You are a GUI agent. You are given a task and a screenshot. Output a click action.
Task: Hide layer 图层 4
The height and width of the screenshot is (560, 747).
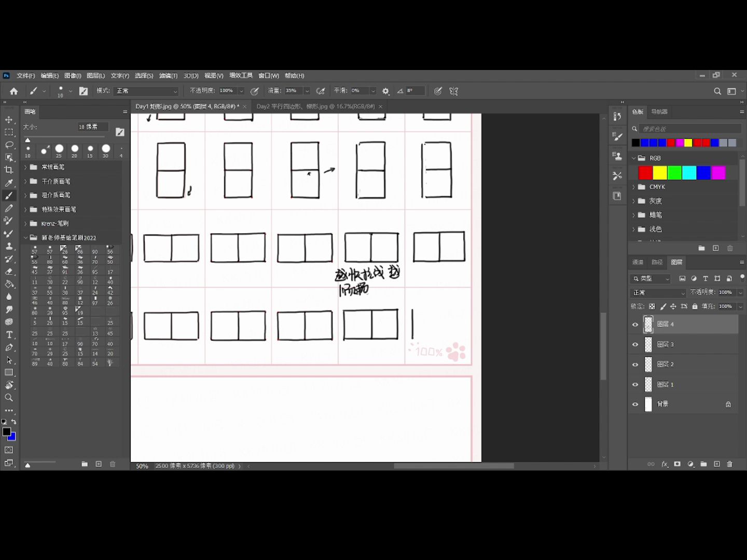635,325
